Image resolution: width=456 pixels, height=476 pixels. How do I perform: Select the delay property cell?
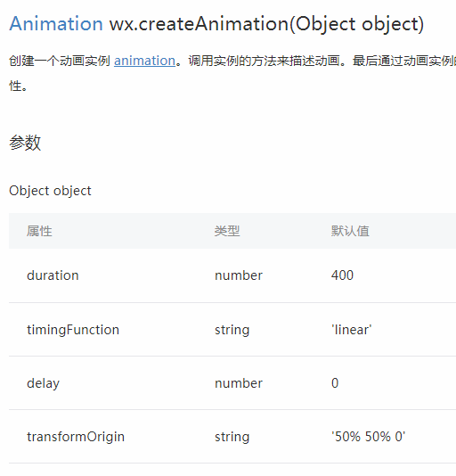pos(43,383)
